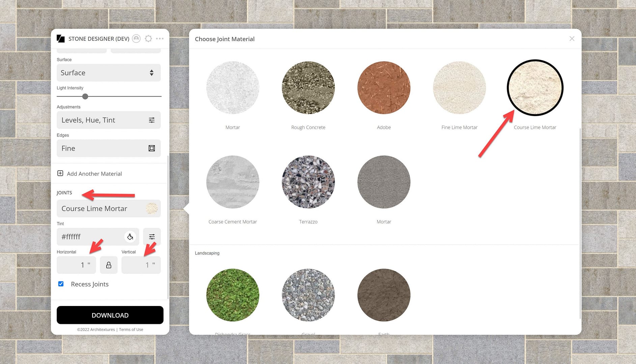Viewport: 636px width, 364px height.
Task: Click the Architextures logo icon
Action: tap(61, 39)
